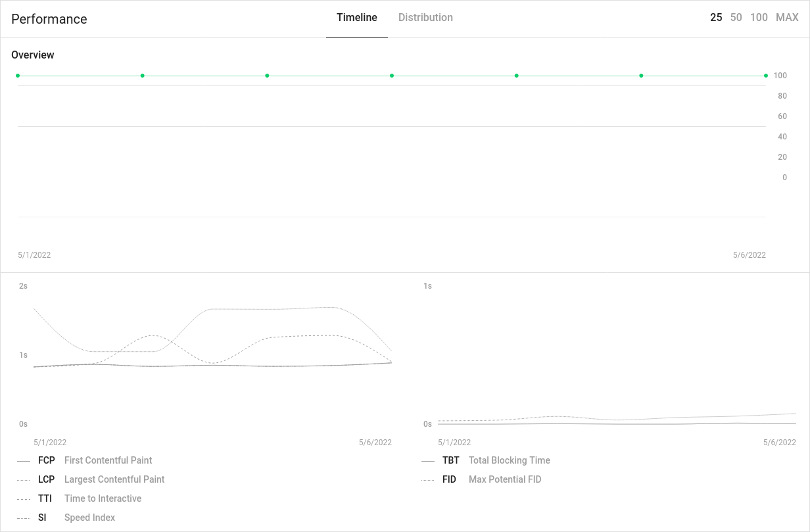Toggle the Max Potential FID legend entry
This screenshot has height=532, width=810.
pyautogui.click(x=505, y=479)
